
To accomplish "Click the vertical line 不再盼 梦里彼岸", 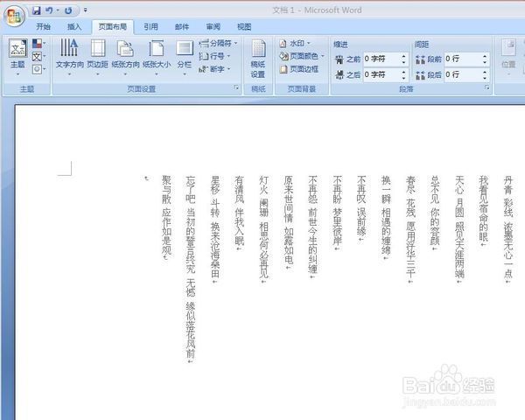I will [x=337, y=213].
